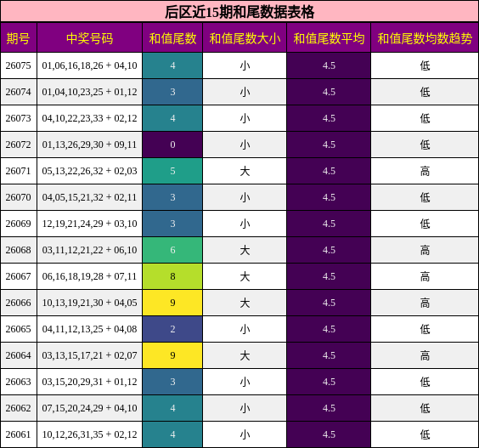Screen dimensions: 479x448
Task: Click period number 26061
Action: pos(19,434)
